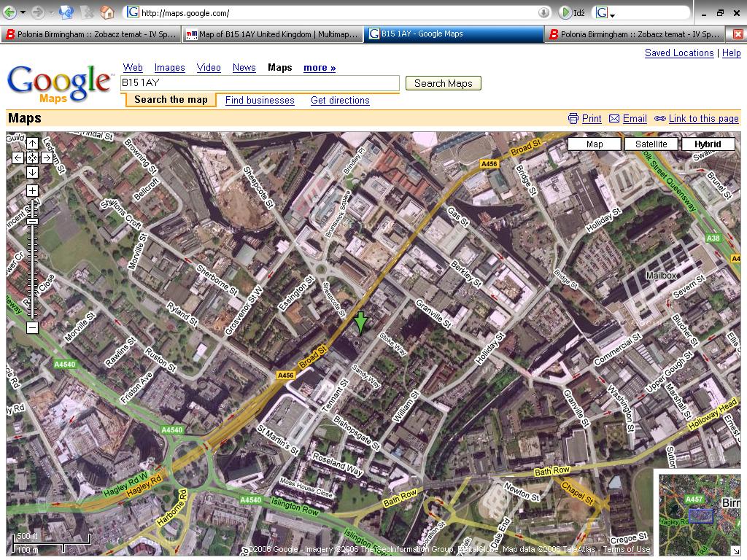
Task: Zoom in with the plus button
Action: (32, 191)
